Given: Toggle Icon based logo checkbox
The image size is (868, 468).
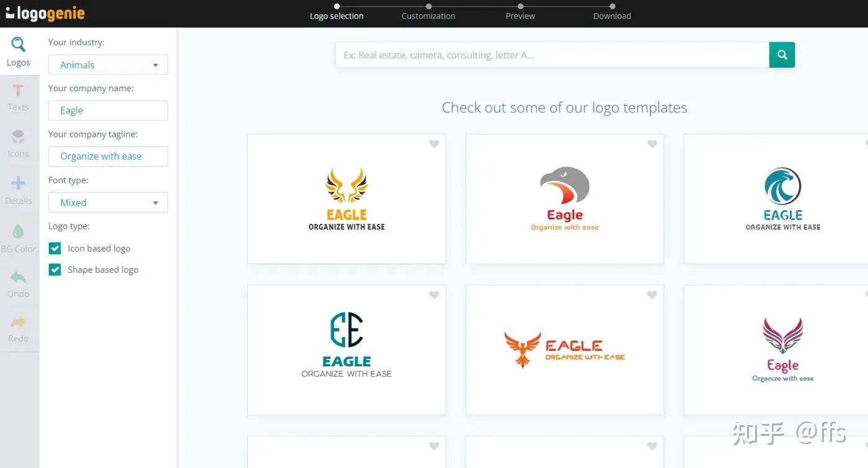Looking at the screenshot, I should 55,249.
